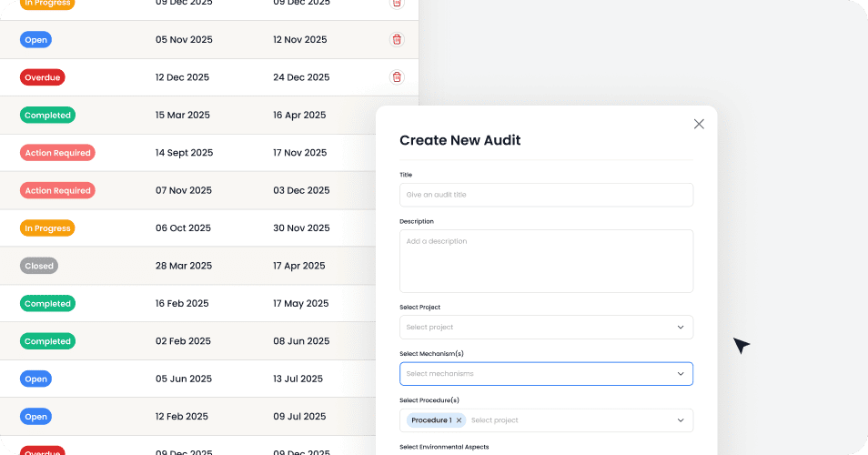868x455 pixels.
Task: Click the Closed status badge
Action: pos(39,266)
